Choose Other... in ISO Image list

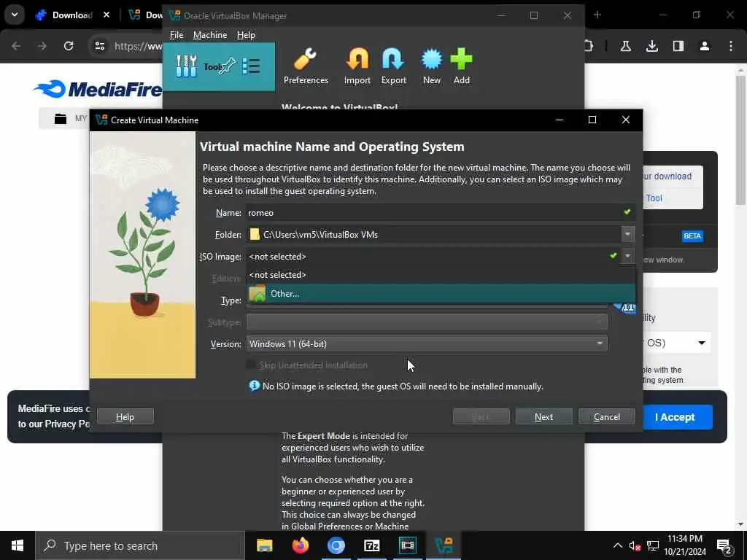coord(440,293)
